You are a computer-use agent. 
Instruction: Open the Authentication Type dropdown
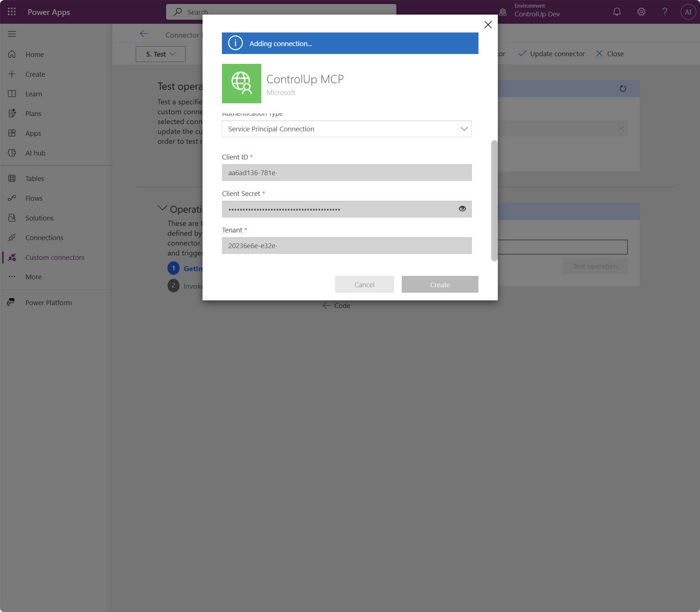click(347, 129)
